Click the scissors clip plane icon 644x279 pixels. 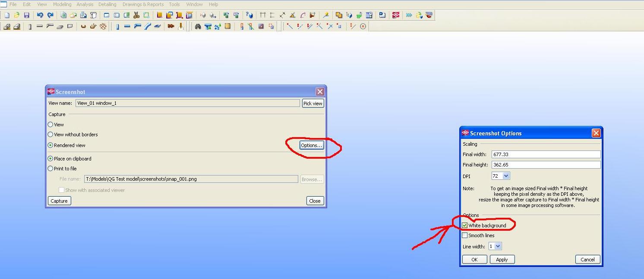coord(136,15)
